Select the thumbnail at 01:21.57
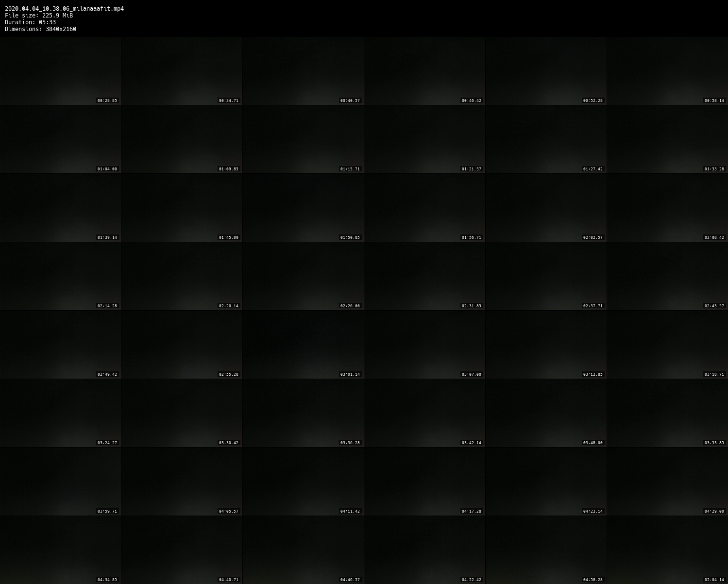 (424, 139)
